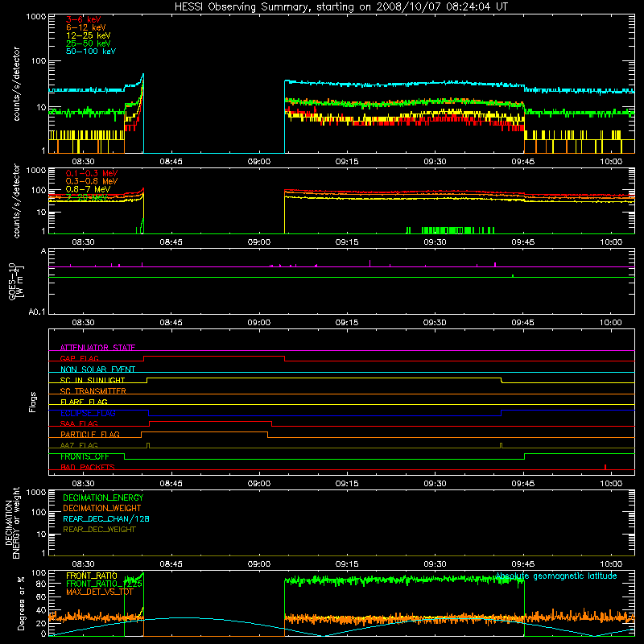Click the 0.8-7 MeV legend entry

[88, 189]
